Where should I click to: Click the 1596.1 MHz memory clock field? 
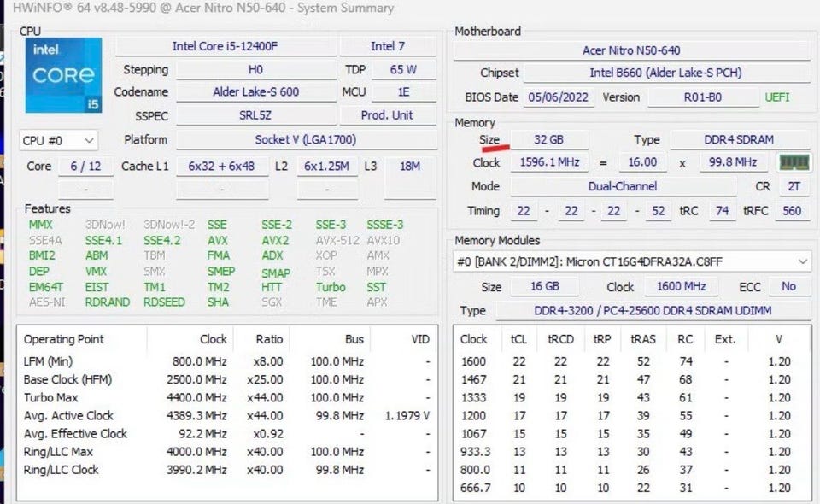click(549, 162)
